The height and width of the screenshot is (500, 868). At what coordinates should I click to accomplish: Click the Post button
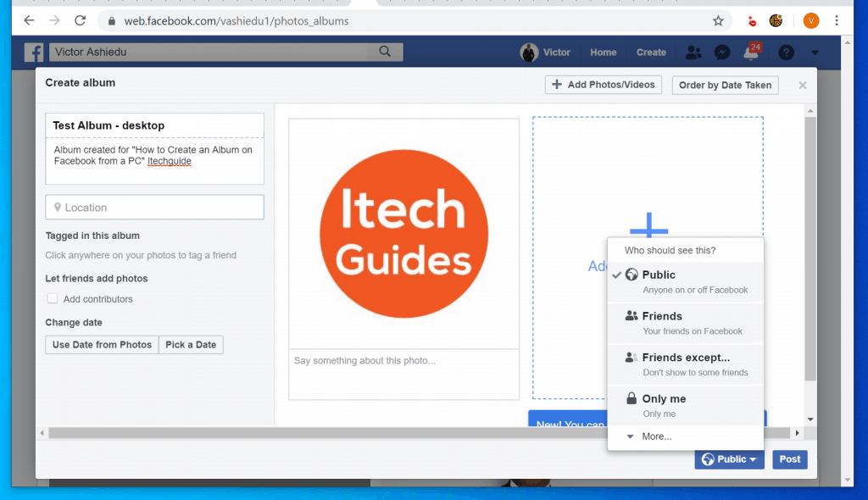click(x=790, y=459)
